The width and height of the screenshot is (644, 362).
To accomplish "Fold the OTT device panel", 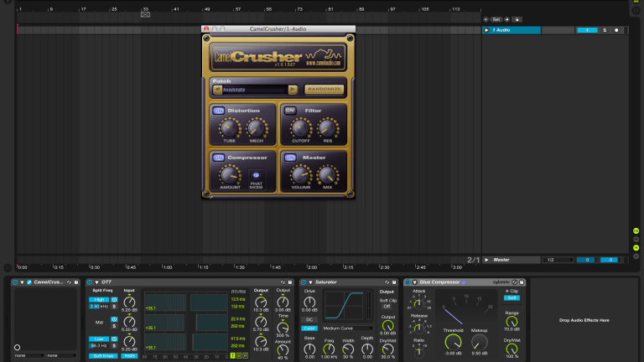I will [x=97, y=282].
